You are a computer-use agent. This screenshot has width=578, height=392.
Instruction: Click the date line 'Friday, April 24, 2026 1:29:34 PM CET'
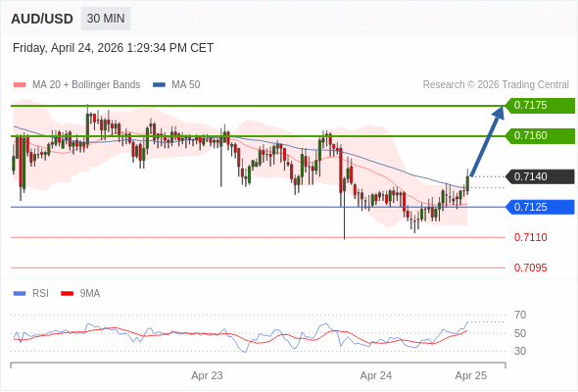[114, 48]
